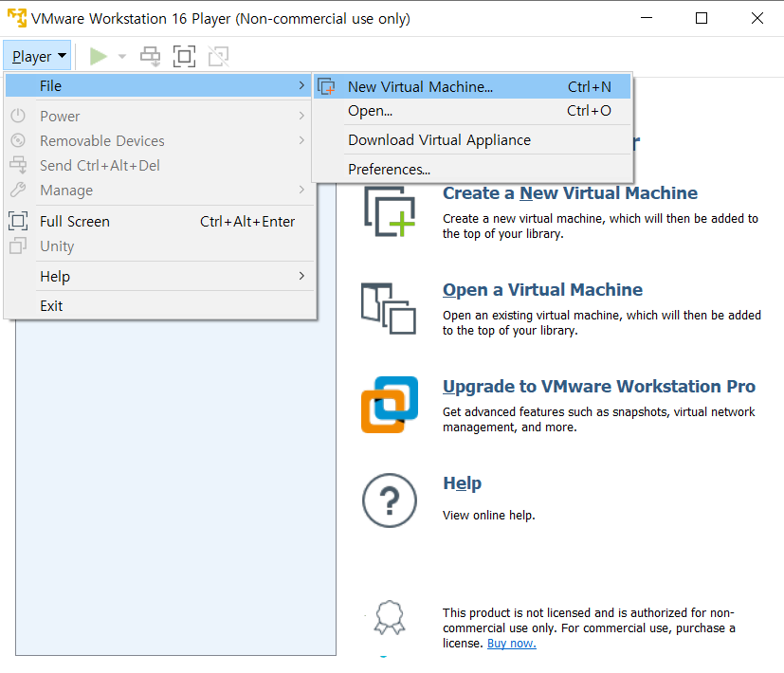Click the Power icon in the menu
This screenshot has width=784, height=673.
[x=18, y=116]
